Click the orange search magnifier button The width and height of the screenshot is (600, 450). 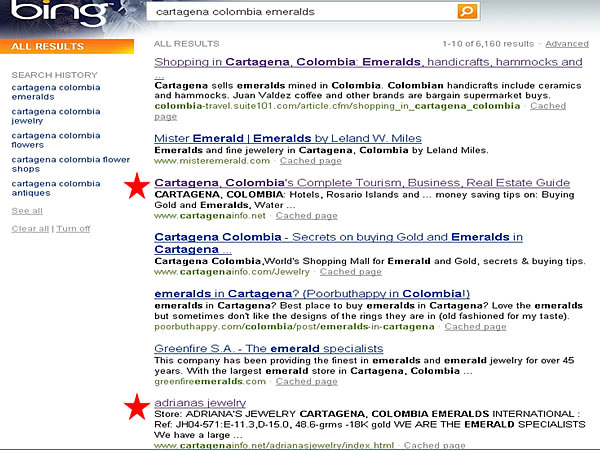pyautogui.click(x=467, y=11)
